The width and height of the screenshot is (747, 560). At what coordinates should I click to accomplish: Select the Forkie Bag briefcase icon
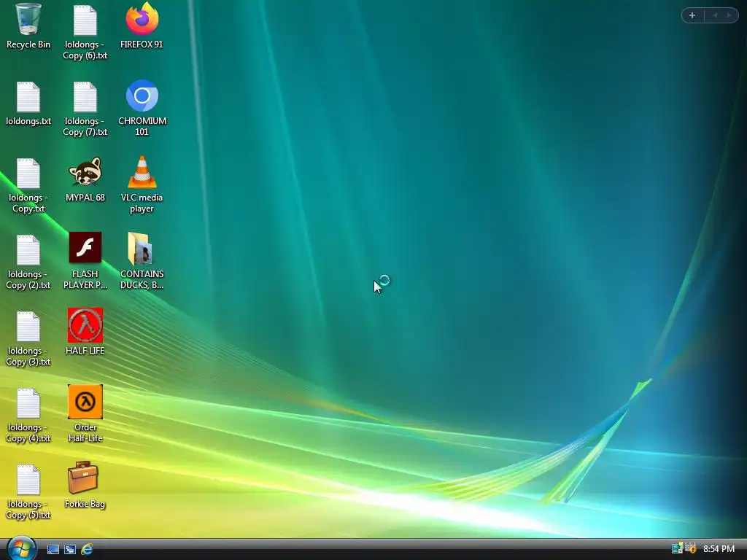pos(85,485)
